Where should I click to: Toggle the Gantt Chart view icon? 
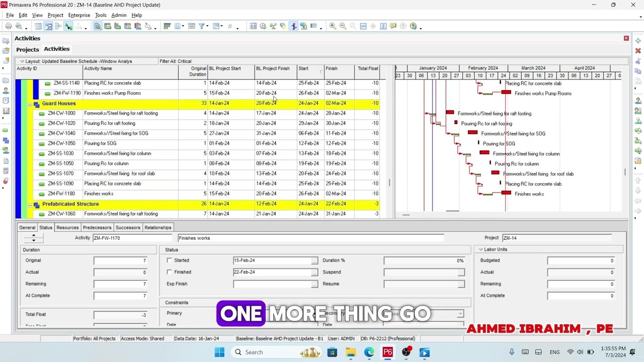[x=48, y=26]
